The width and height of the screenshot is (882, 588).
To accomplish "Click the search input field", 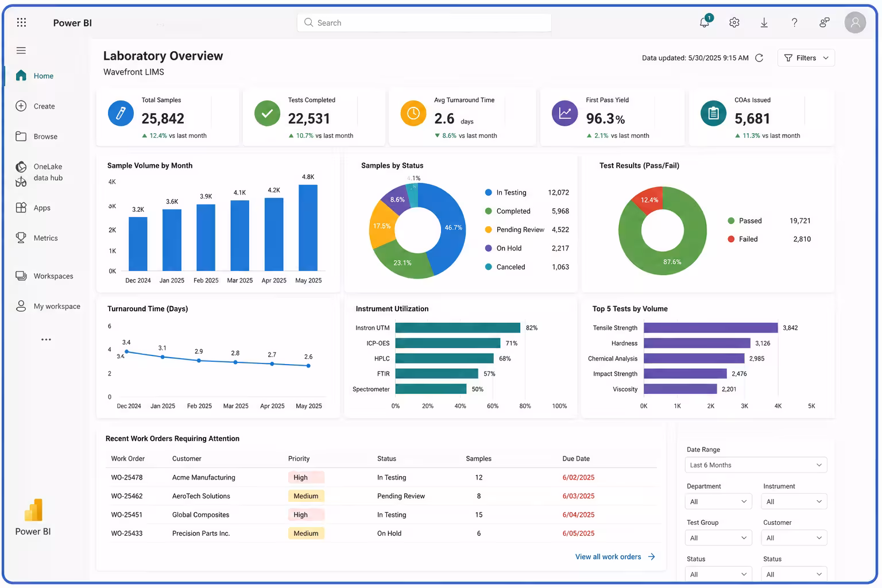I will click(x=424, y=22).
